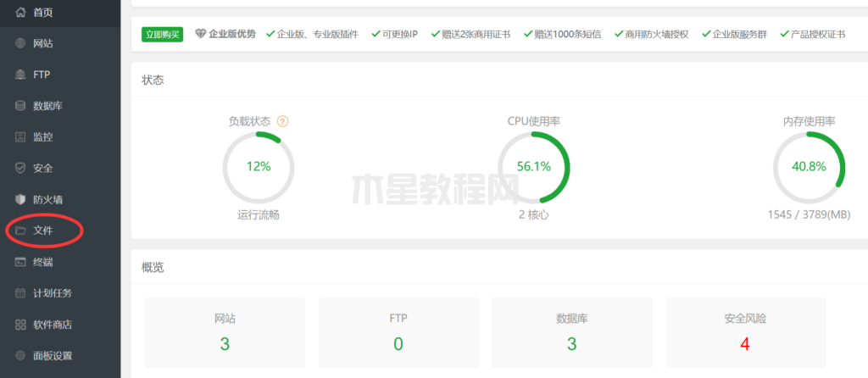The width and height of the screenshot is (868, 378).
Task: Click the monitor chart icon beside 监控
Action: [20, 136]
